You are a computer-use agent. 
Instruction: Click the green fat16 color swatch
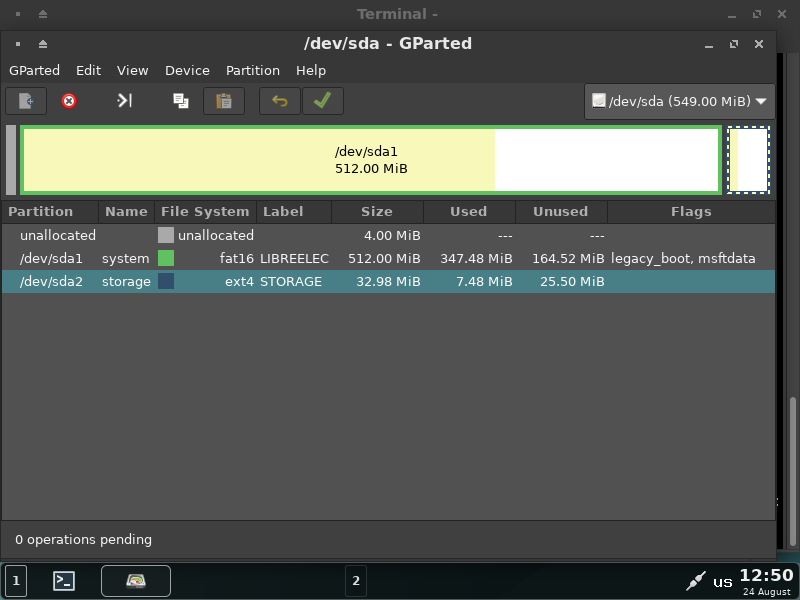pos(166,258)
